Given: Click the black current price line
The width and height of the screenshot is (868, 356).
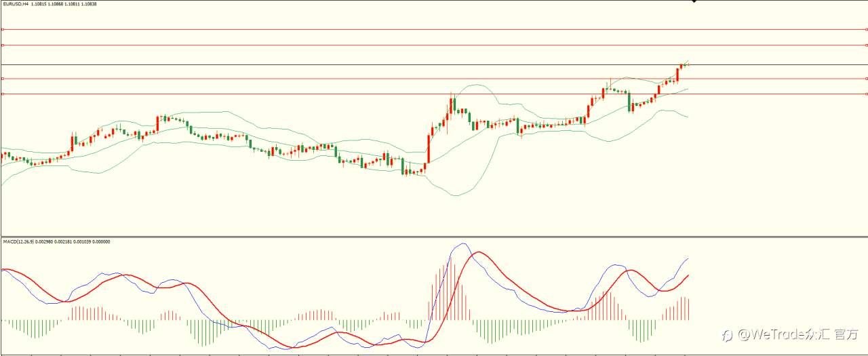Looking at the screenshot, I should click(x=434, y=64).
